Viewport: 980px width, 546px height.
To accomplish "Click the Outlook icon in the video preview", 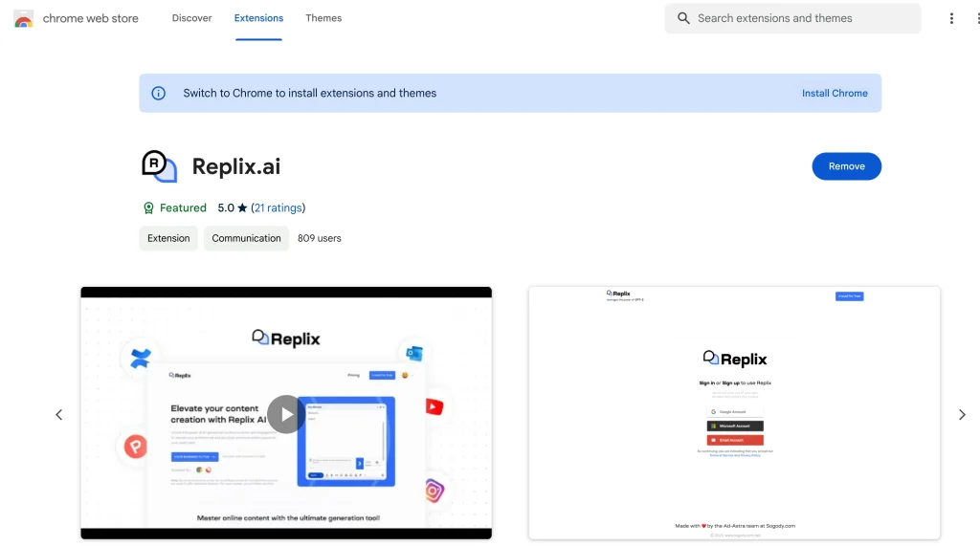I will click(x=414, y=354).
